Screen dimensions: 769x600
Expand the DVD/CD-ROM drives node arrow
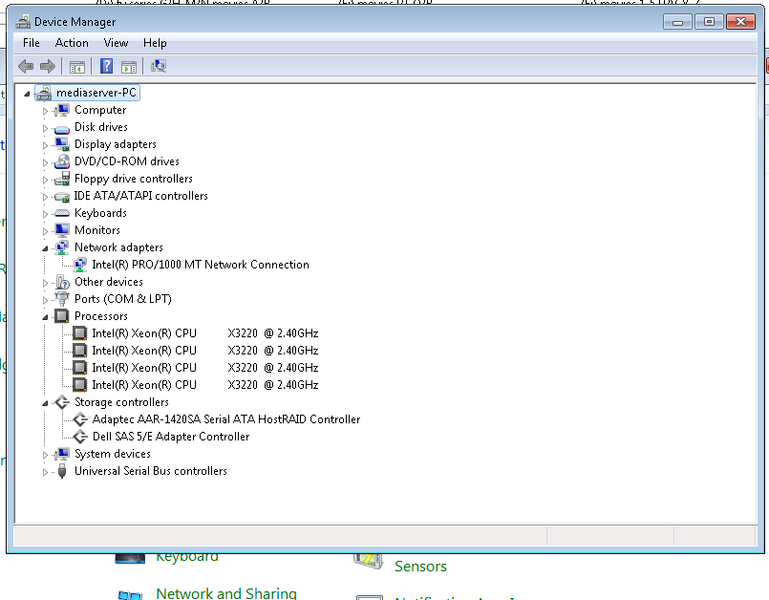pos(45,162)
